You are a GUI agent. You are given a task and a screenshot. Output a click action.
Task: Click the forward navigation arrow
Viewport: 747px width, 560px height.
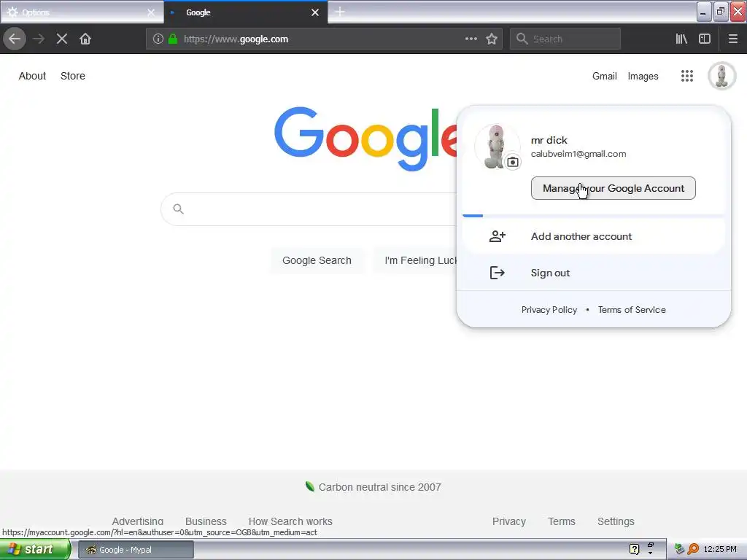pyautogui.click(x=39, y=39)
